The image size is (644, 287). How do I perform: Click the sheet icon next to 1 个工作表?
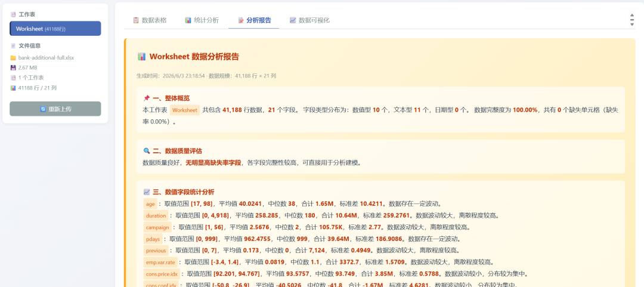13,78
